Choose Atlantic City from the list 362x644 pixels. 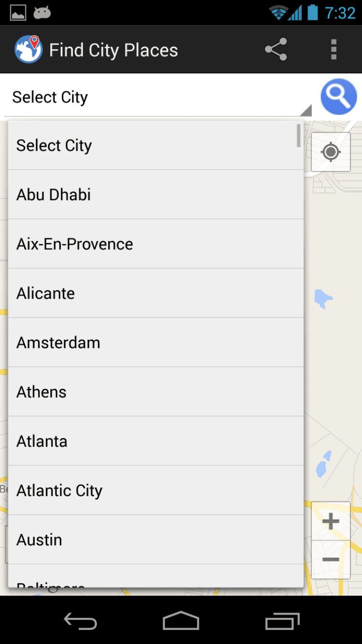155,490
